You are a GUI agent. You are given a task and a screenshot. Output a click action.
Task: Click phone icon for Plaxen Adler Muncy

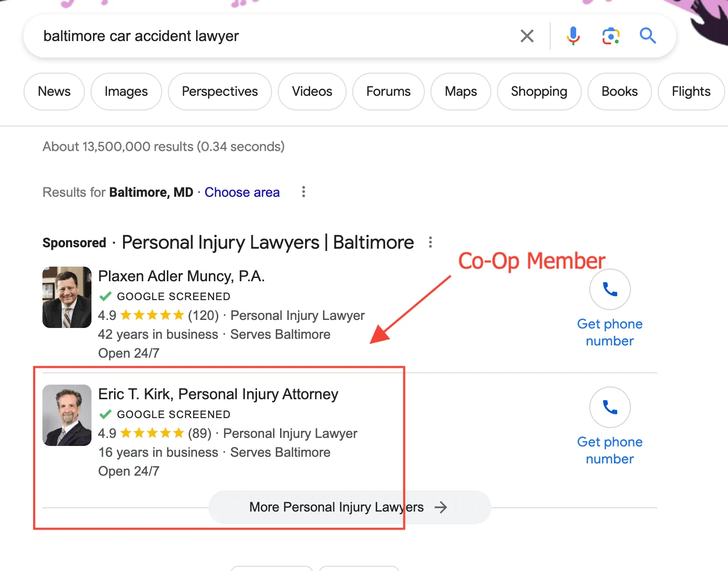610,289
